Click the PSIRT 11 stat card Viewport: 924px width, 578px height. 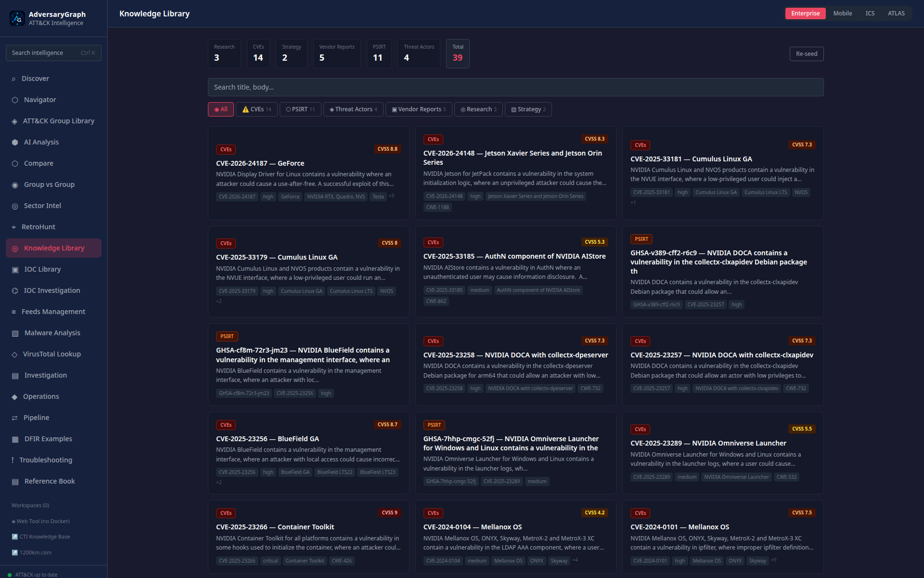click(379, 53)
